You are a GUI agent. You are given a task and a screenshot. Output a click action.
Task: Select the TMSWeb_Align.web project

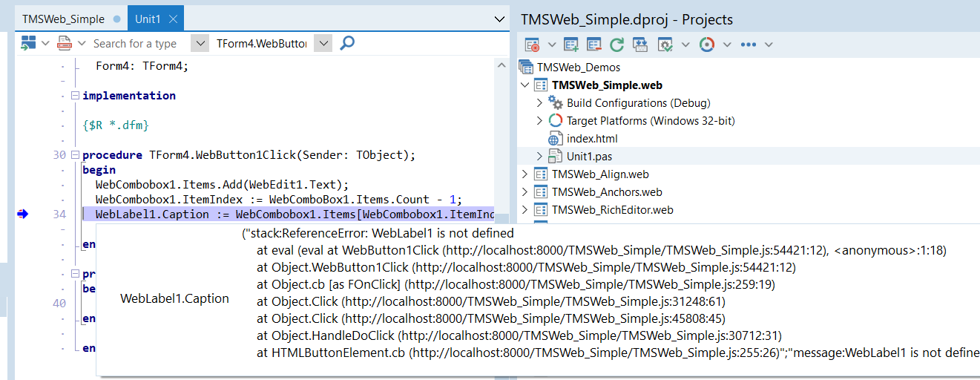tap(600, 174)
